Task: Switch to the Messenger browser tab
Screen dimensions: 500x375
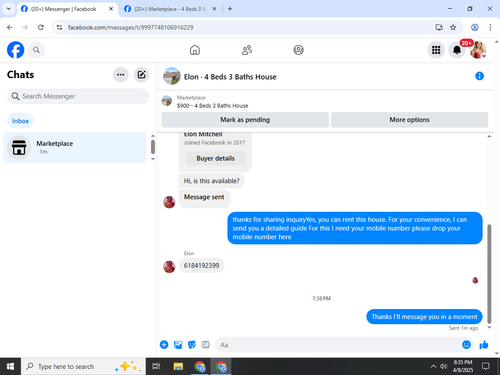Action: (63, 9)
